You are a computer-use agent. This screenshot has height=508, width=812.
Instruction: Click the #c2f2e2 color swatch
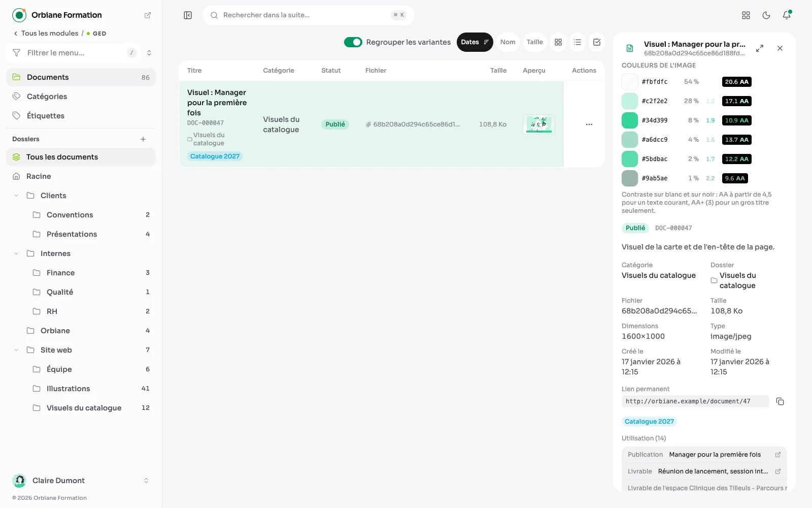coord(630,101)
